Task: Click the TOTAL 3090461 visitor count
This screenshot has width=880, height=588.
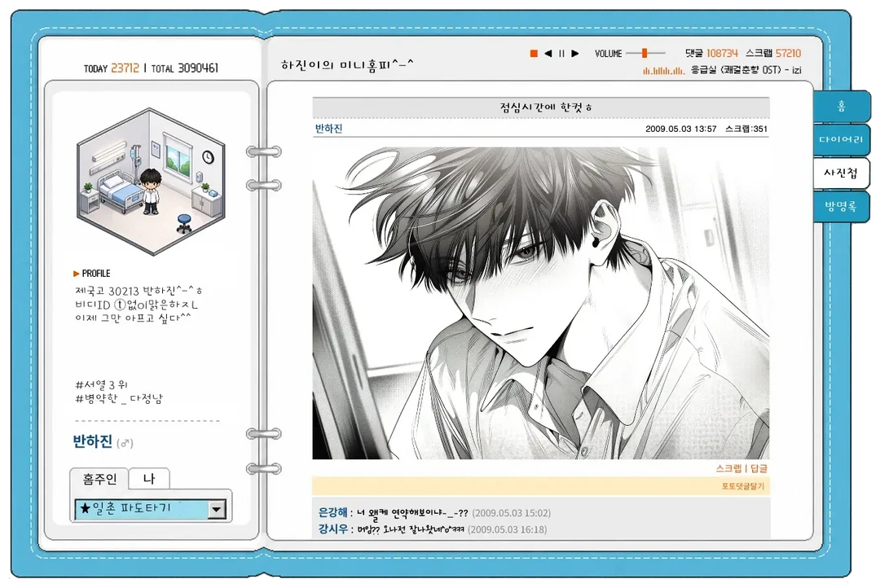Action: 185,68
